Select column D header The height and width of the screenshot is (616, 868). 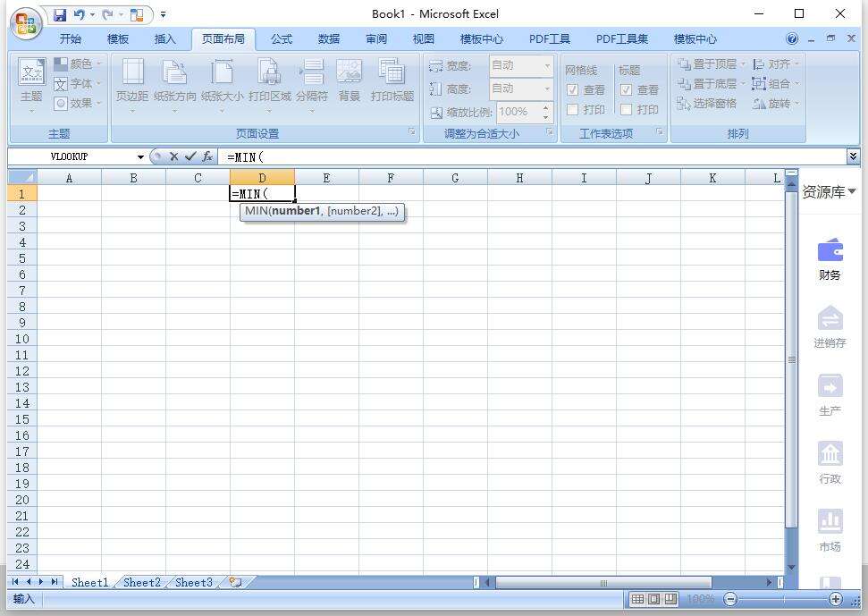pos(262,177)
